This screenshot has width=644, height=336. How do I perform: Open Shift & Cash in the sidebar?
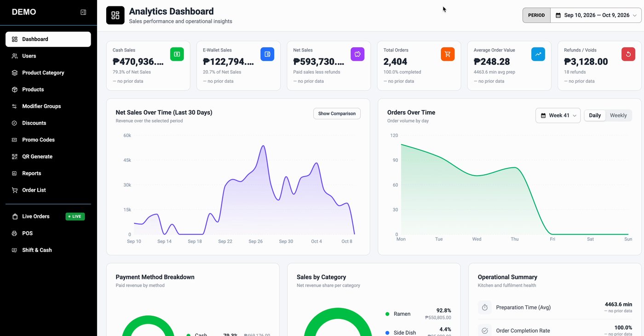(48, 250)
